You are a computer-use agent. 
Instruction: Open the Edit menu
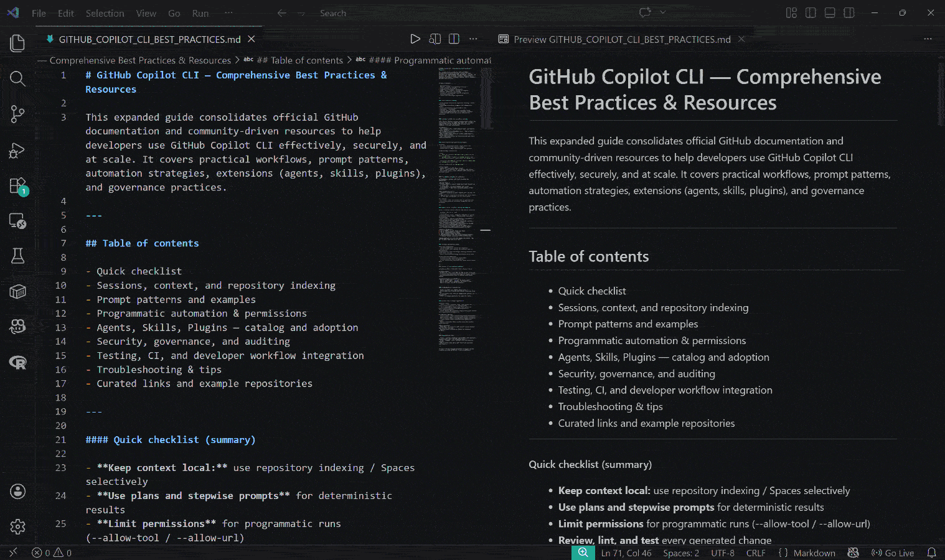[x=66, y=13]
